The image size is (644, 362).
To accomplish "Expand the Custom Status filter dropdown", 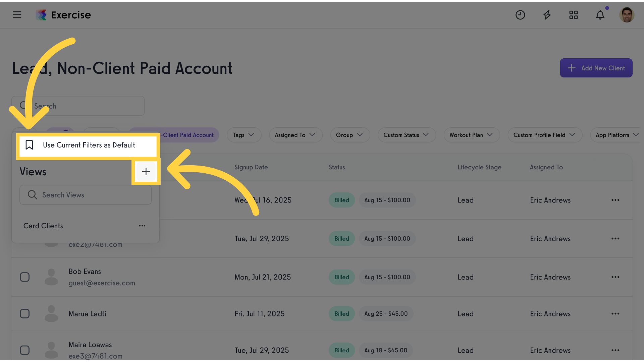I will [x=407, y=135].
